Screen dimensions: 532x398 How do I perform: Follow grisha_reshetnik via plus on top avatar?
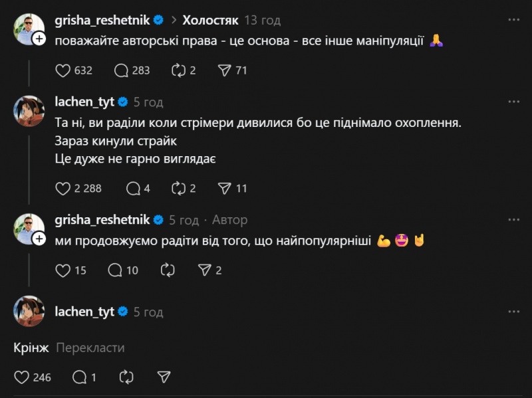[39, 40]
